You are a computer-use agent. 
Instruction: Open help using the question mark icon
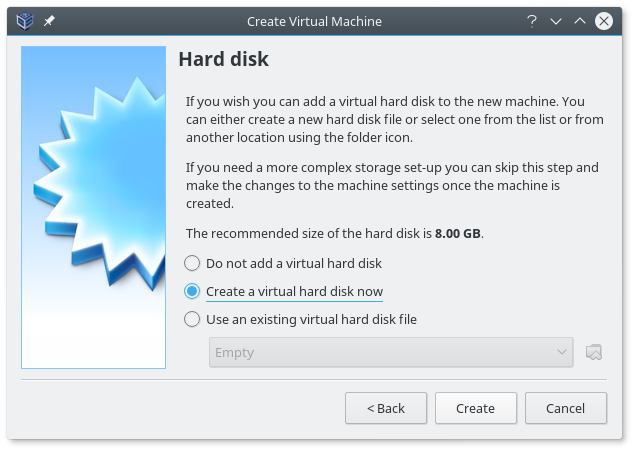531,21
